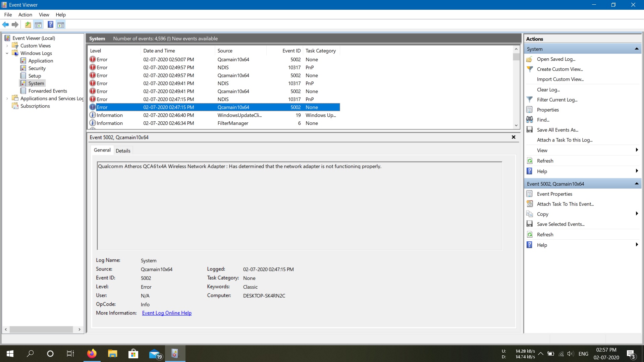Image resolution: width=644 pixels, height=362 pixels.
Task: Open Task View on the taskbar
Action: pos(70,354)
